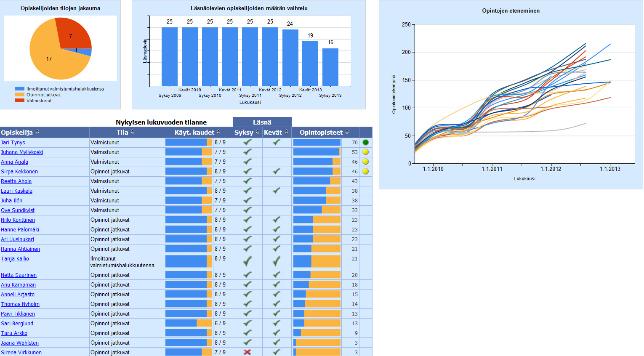The height and width of the screenshot is (356, 644).
Task: Click the Syksy 2012 bar showing 24
Action: click(x=290, y=58)
